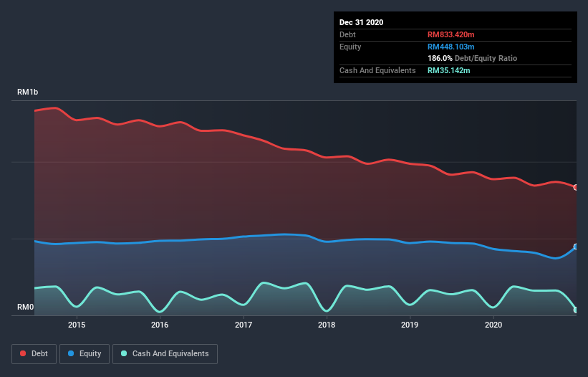Click the Dec 31 2020 tooltip date
Screen dimensions: 588x377
point(361,22)
